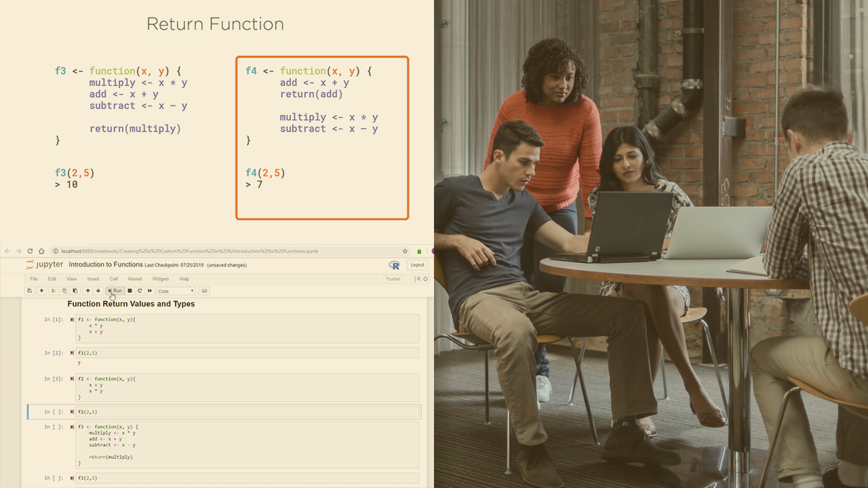
Task: Open the command palette keyboard icon
Action: 204,290
